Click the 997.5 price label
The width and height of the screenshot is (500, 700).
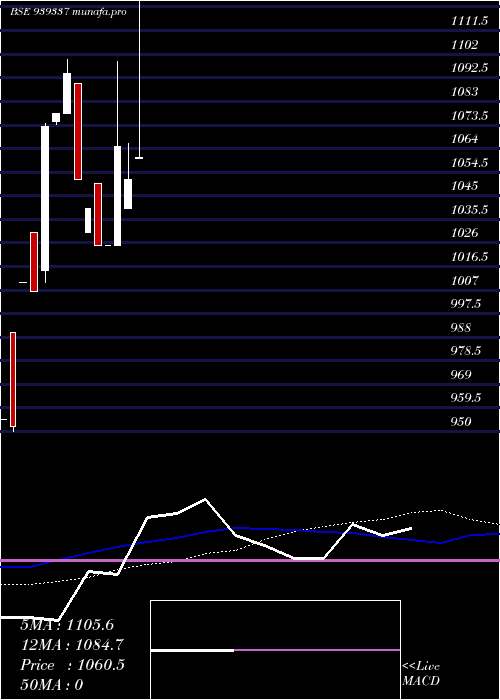[x=466, y=303]
